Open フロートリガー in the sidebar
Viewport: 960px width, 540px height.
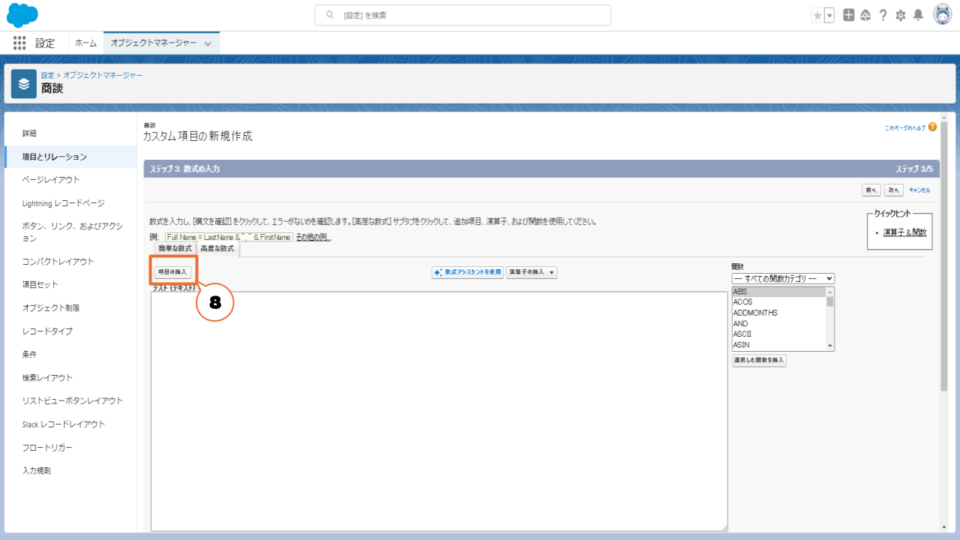47,448
